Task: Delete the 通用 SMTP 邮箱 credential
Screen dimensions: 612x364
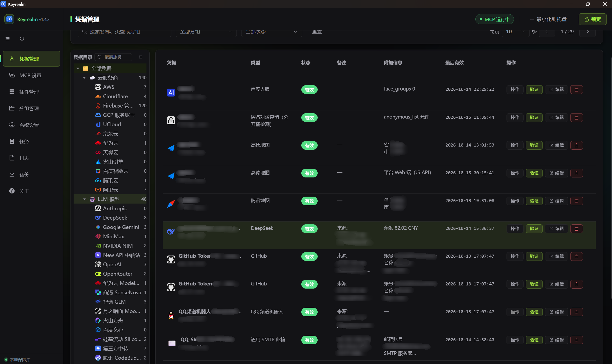Action: click(577, 340)
